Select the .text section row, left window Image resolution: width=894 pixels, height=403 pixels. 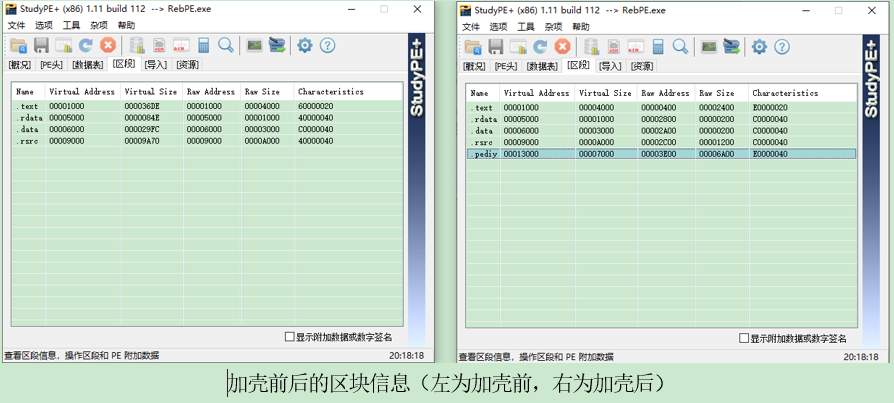[x=207, y=106]
